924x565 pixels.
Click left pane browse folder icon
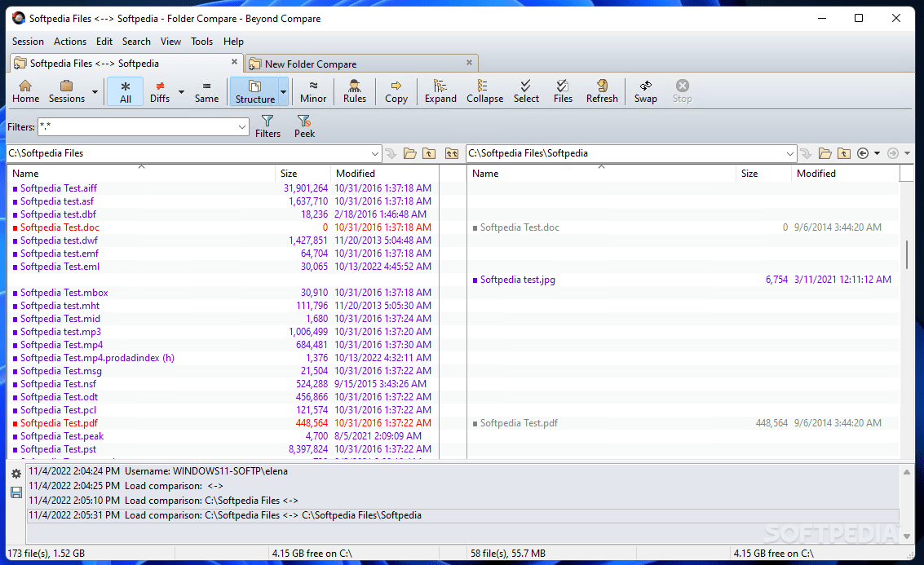pyautogui.click(x=410, y=153)
